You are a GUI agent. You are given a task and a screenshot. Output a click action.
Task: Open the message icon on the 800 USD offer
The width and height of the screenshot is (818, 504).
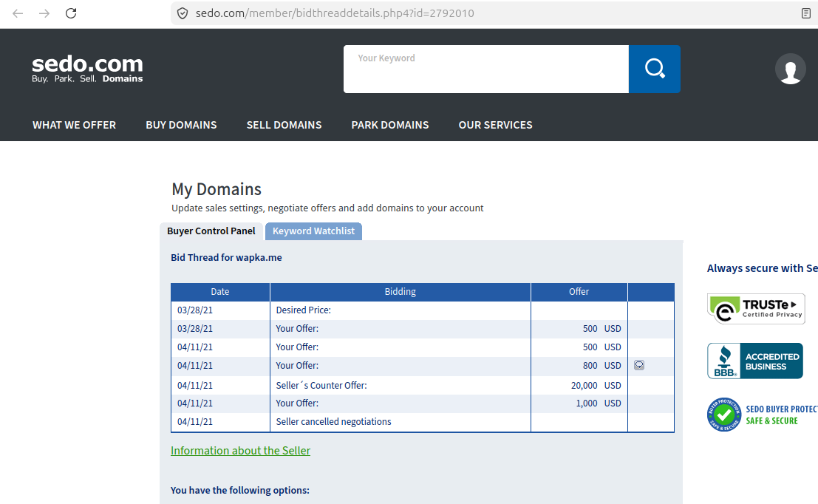click(639, 365)
